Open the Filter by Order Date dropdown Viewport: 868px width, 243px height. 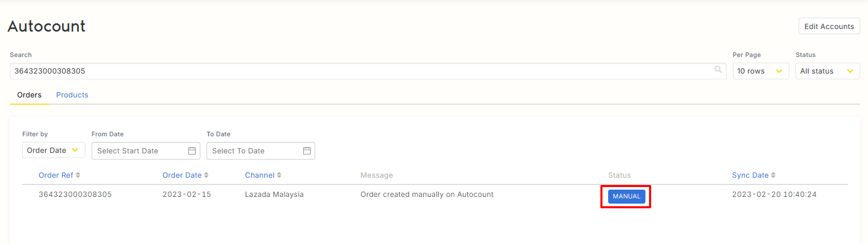(53, 150)
